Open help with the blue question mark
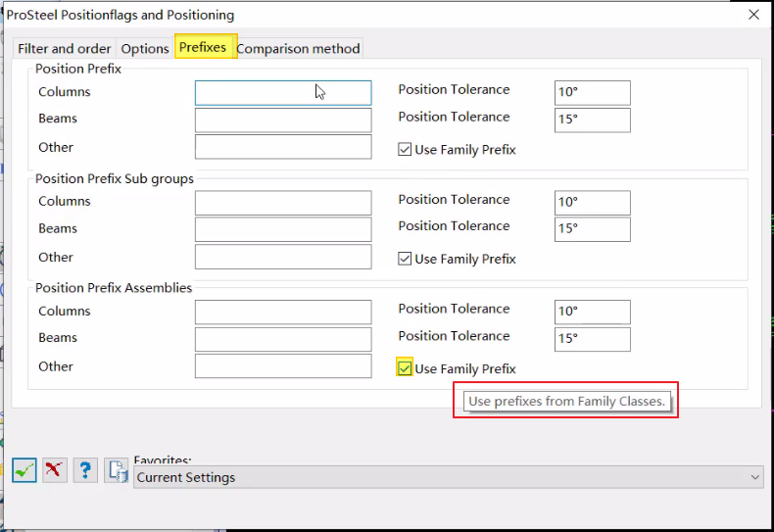This screenshot has height=532, width=774. point(85,470)
